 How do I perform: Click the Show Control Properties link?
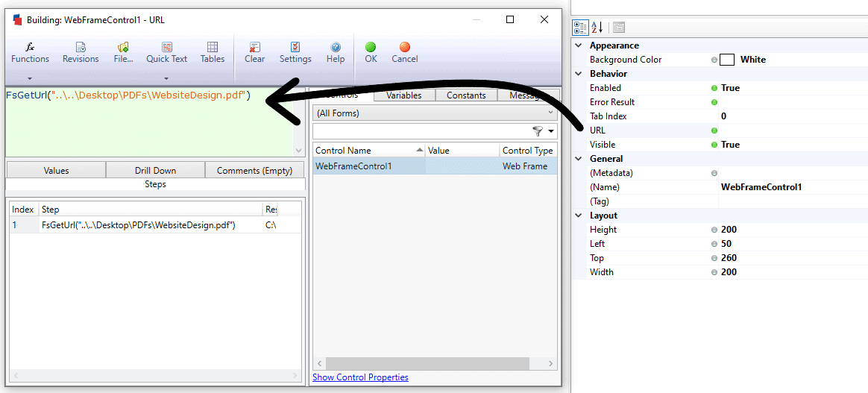[360, 377]
